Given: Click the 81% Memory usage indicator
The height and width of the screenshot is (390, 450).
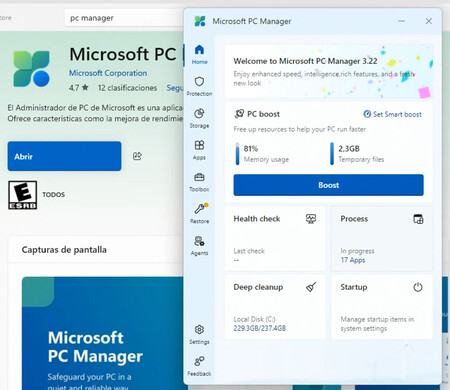Looking at the screenshot, I should pos(262,154).
